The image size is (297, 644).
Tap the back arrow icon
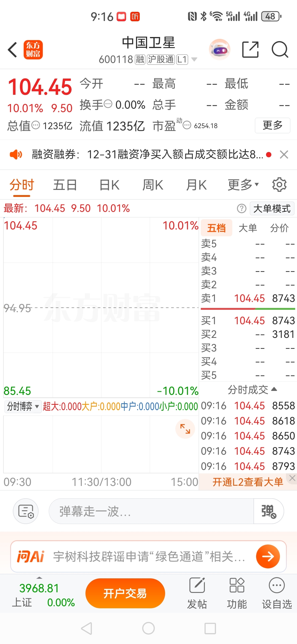pos(12,50)
